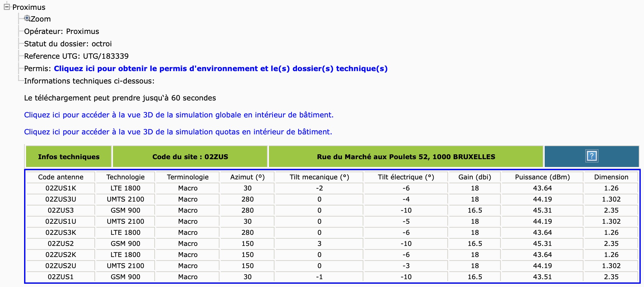The height and width of the screenshot is (287, 644).
Task: Click puissance 45.31 in 02ZUS3 row
Action: (x=542, y=210)
